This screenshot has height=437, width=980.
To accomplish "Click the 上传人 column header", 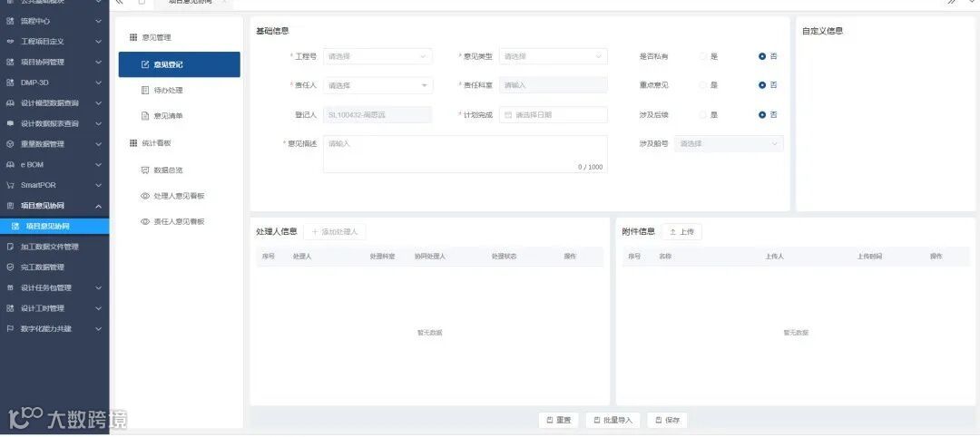I will [774, 257].
